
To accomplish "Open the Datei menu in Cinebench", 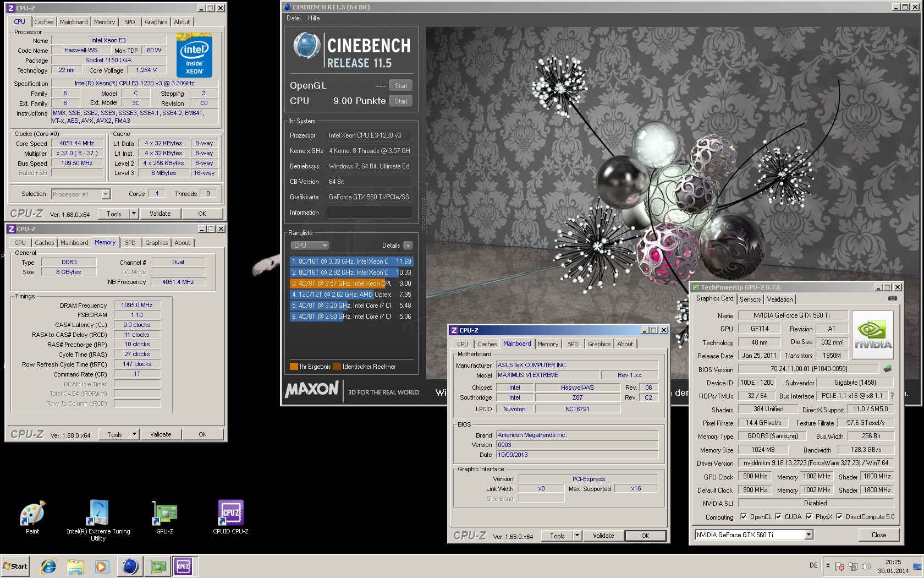I will [294, 18].
